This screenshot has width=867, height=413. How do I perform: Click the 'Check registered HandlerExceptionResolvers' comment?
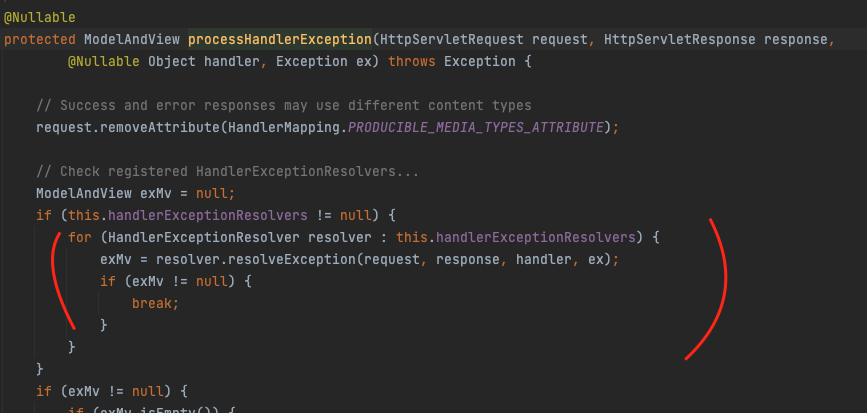pos(227,172)
